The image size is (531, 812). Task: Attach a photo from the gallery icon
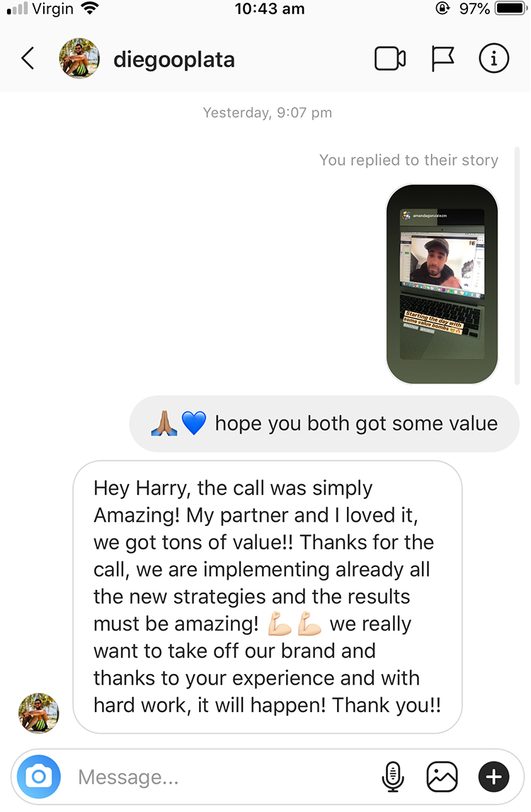[442, 777]
